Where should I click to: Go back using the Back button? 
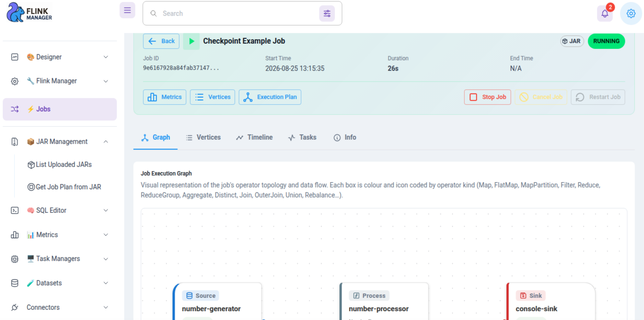pyautogui.click(x=161, y=41)
